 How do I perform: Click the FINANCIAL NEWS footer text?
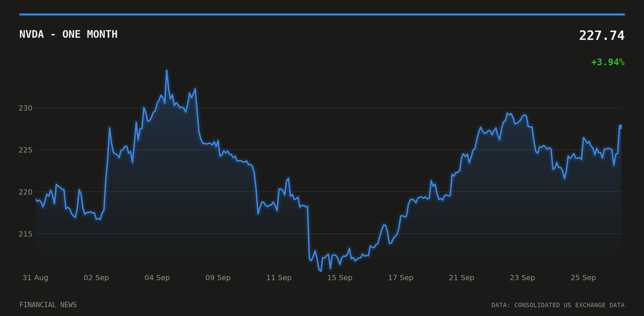48,305
